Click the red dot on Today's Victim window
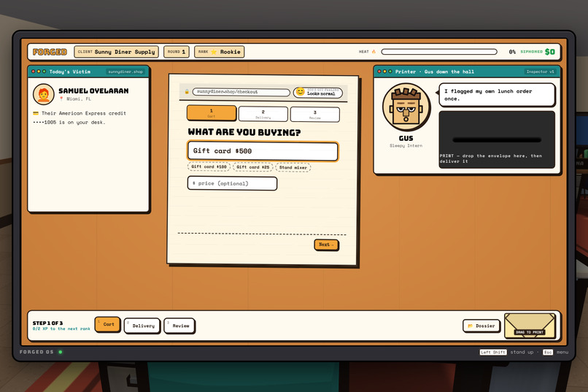Image resolution: width=588 pixels, height=392 pixels. (x=34, y=72)
